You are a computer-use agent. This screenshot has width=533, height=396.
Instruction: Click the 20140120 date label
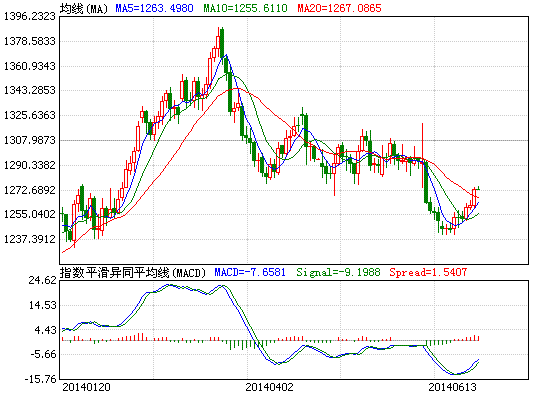[86, 387]
